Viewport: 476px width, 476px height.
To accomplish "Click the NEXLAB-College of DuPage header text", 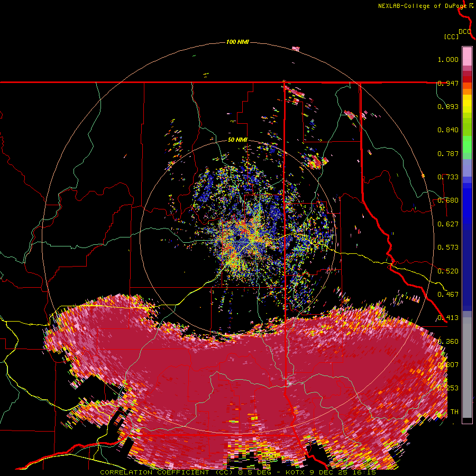I will tap(423, 6).
